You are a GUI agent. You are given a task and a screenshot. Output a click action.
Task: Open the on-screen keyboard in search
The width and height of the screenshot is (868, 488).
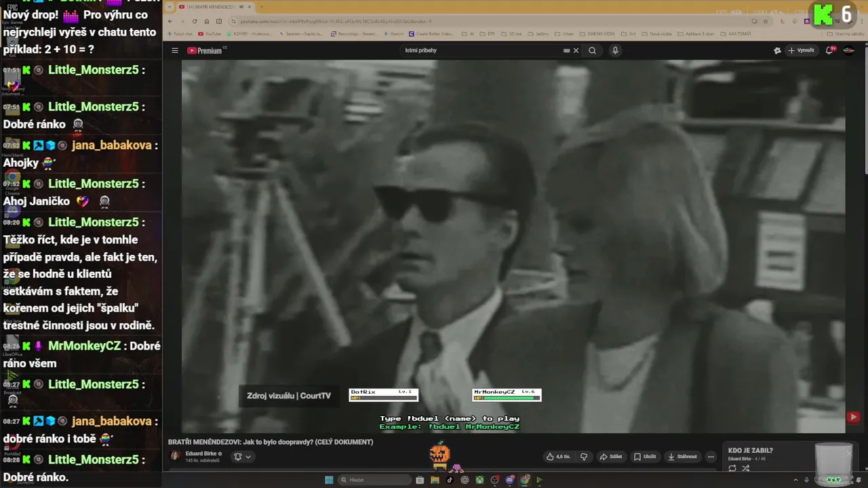tap(567, 50)
